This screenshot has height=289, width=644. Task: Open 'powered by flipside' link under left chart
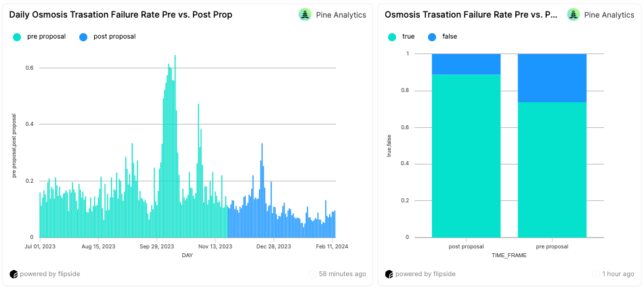tap(48, 274)
